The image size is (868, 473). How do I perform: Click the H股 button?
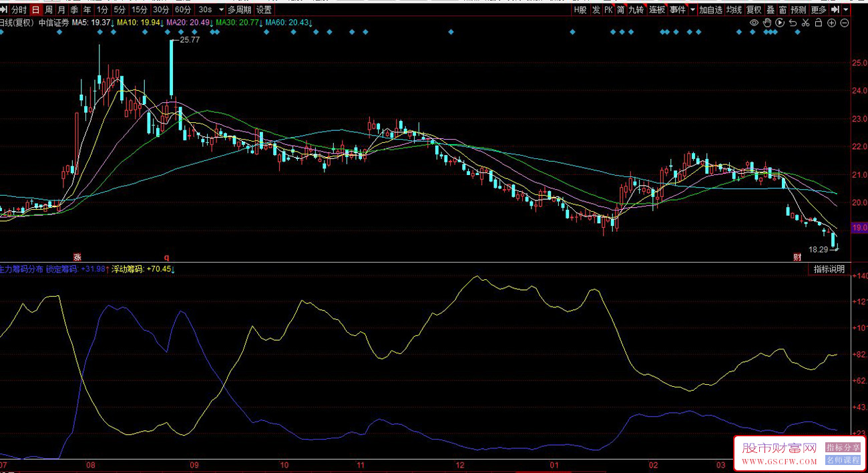tap(580, 10)
